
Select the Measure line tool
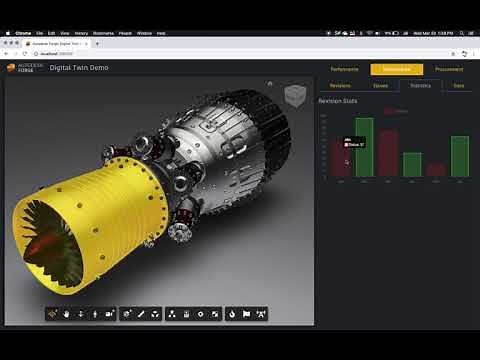pos(141,314)
